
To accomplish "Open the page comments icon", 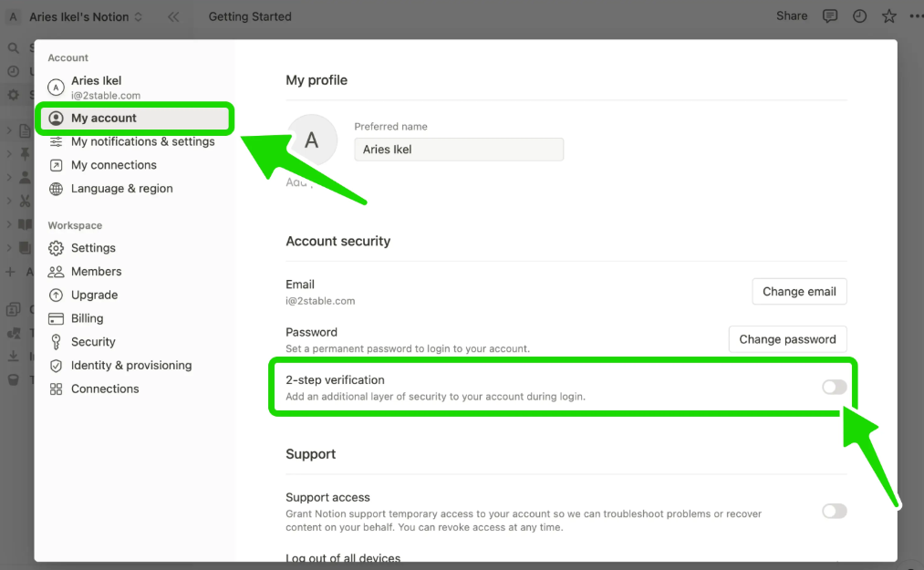I will [x=830, y=16].
